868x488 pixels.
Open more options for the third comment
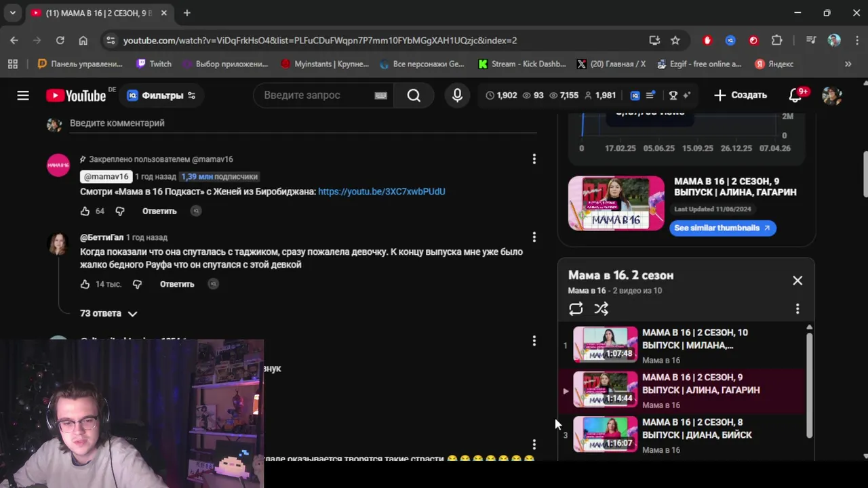(x=534, y=341)
